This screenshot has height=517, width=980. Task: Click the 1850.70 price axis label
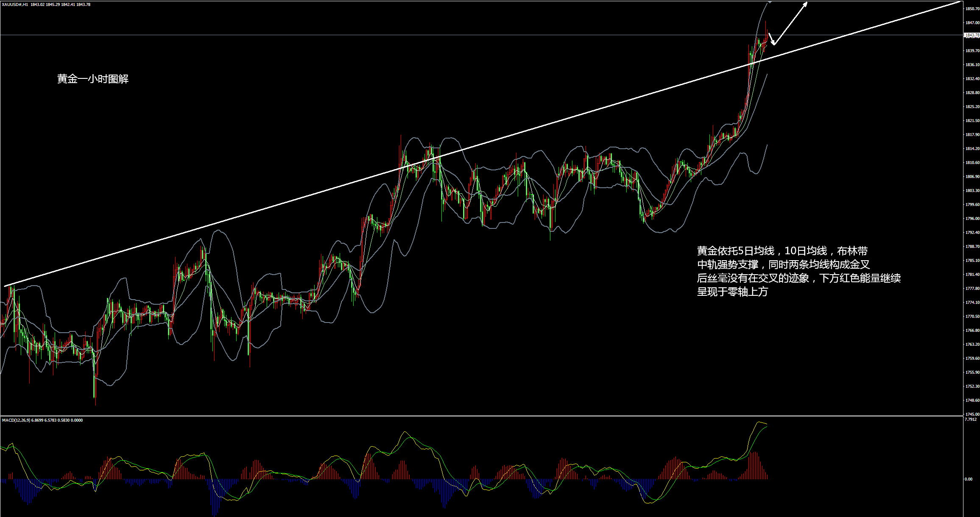[972, 9]
